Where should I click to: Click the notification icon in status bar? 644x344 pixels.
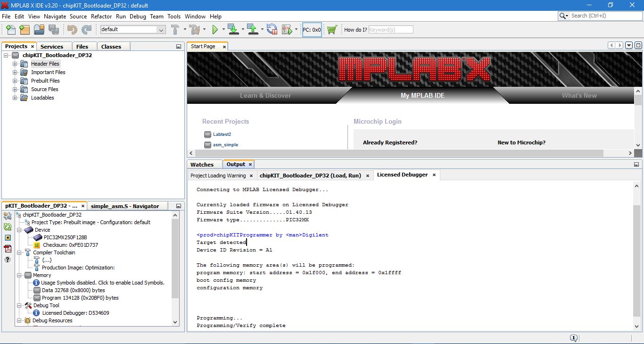click(574, 338)
